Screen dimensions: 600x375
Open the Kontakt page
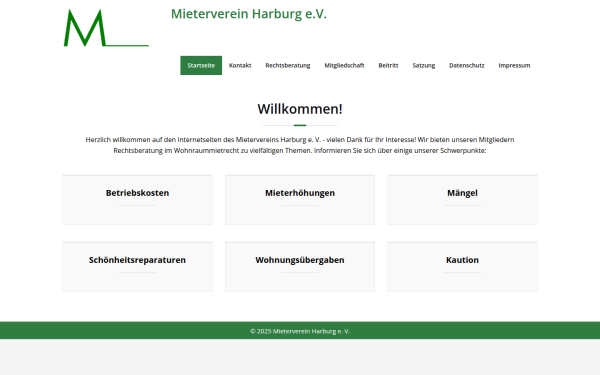click(x=240, y=65)
